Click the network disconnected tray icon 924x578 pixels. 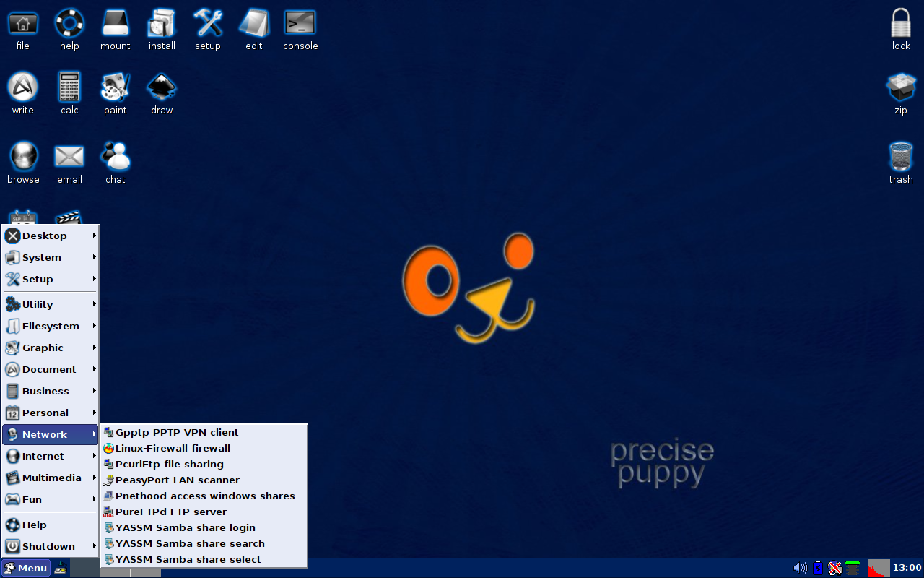coord(835,568)
